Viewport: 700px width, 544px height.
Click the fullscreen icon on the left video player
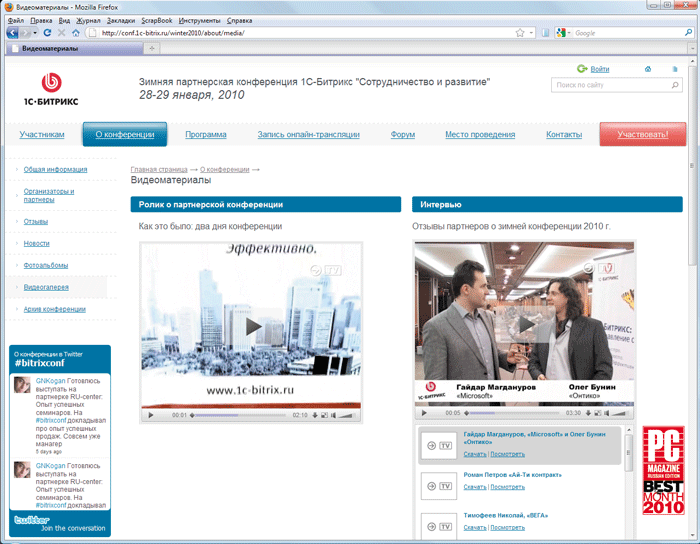coord(325,414)
